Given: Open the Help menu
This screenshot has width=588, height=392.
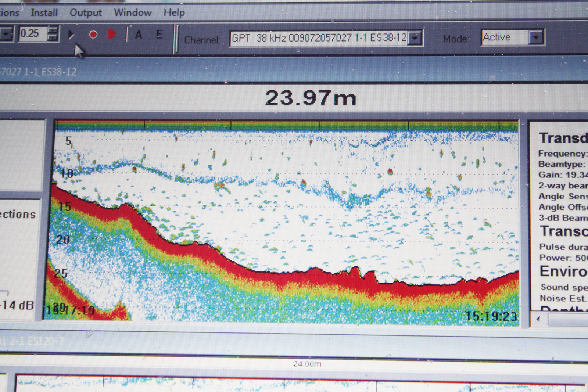Looking at the screenshot, I should click(x=174, y=13).
